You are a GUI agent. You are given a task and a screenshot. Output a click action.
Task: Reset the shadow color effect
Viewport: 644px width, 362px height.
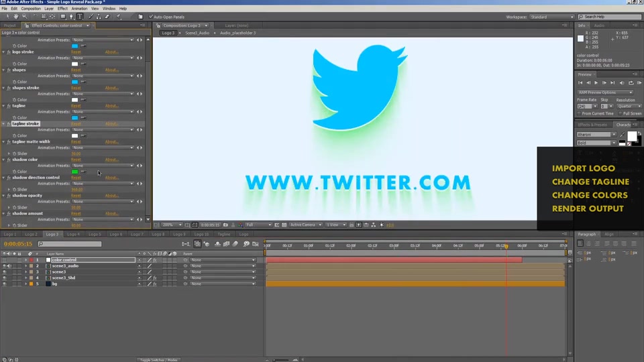[x=76, y=160]
